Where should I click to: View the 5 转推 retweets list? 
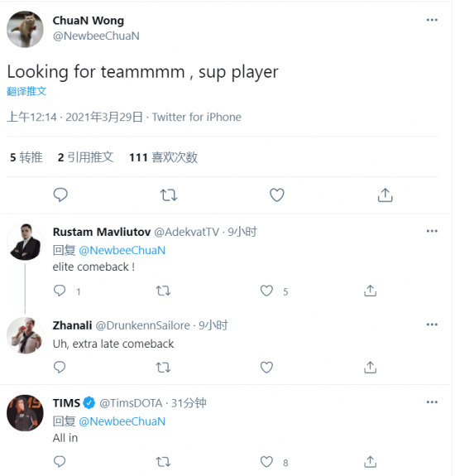[x=26, y=157]
